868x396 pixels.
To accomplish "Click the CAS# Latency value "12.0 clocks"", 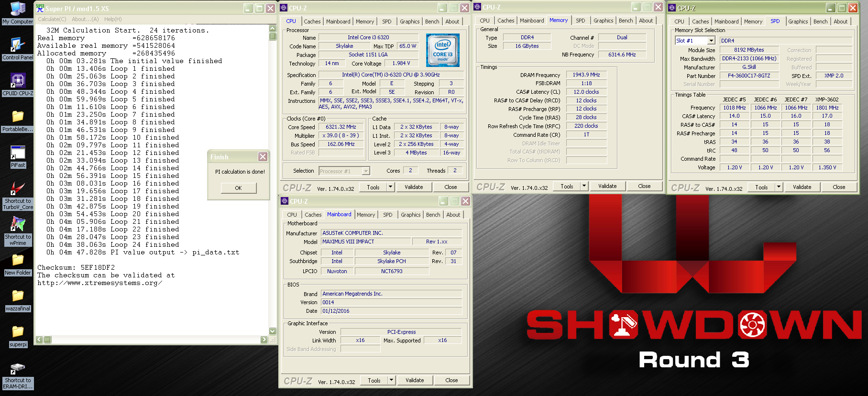I will coord(586,92).
